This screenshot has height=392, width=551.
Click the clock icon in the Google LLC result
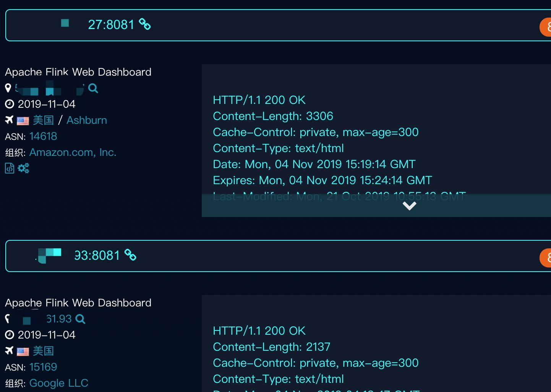[10, 335]
